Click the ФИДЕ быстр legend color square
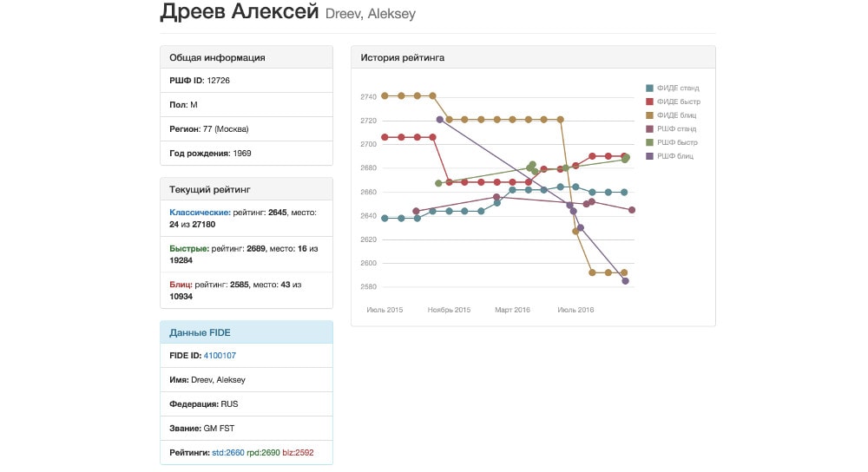Image resolution: width=868 pixels, height=472 pixels. pyautogui.click(x=650, y=102)
